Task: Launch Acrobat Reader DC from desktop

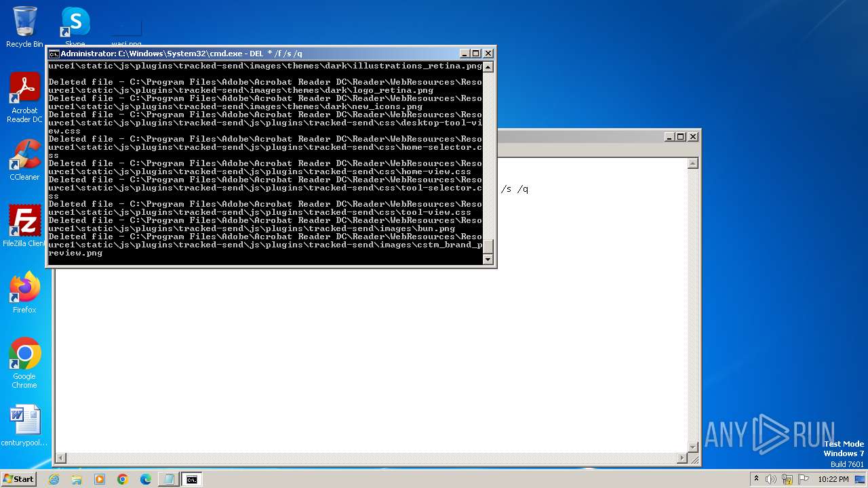Action: coord(24,97)
